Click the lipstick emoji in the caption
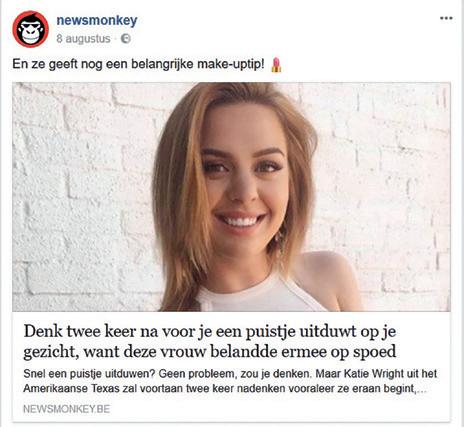Viewport: 464px width, 427px height. coord(276,65)
